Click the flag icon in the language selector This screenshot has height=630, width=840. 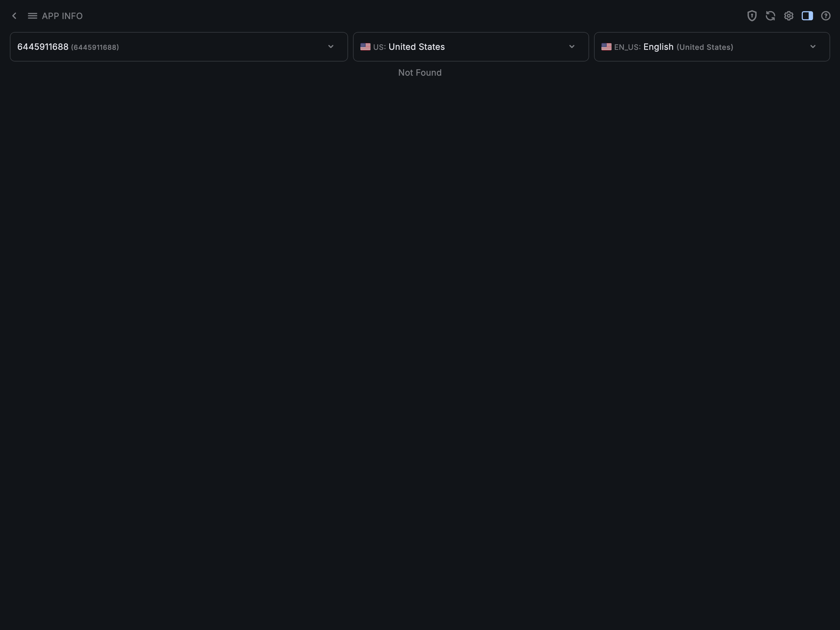point(606,47)
